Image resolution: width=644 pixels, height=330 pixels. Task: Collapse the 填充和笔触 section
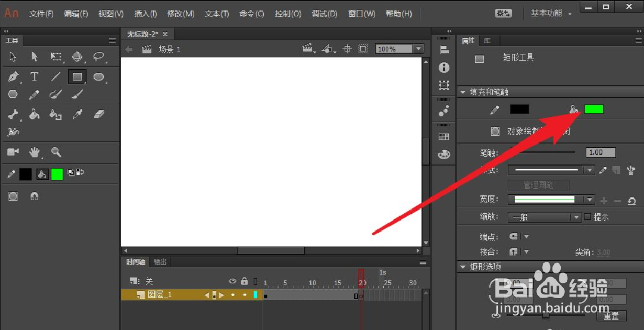point(462,91)
